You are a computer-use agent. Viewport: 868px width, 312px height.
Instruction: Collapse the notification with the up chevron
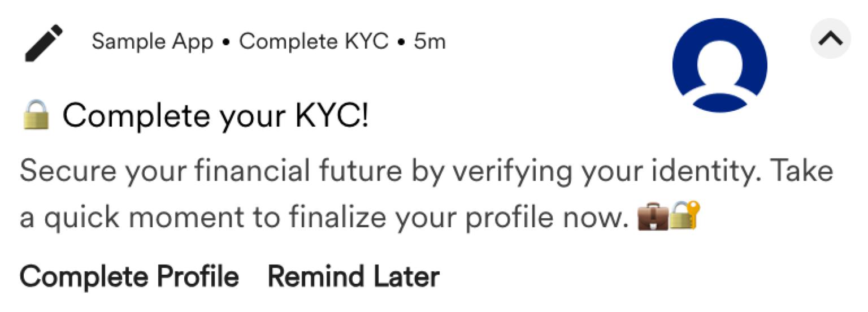click(830, 38)
